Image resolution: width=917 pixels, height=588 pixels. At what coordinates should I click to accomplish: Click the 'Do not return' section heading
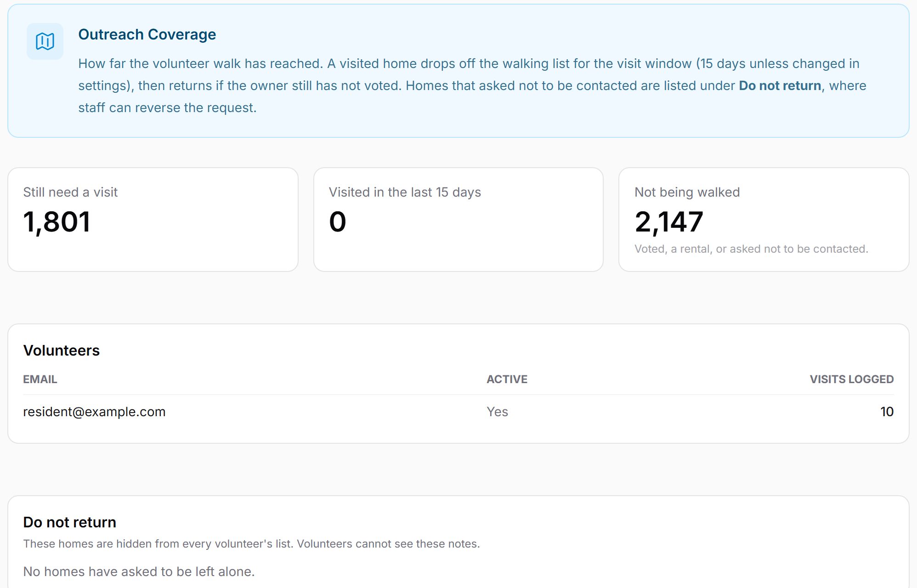coord(69,522)
